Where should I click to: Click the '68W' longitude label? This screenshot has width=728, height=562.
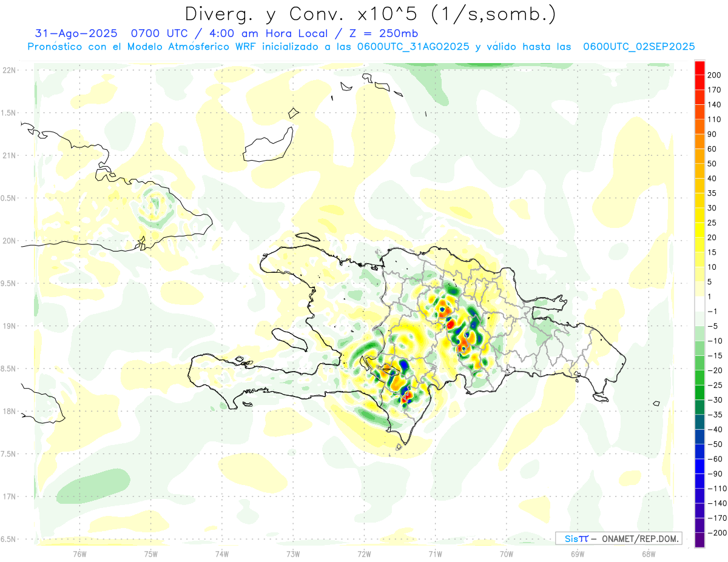tap(649, 554)
